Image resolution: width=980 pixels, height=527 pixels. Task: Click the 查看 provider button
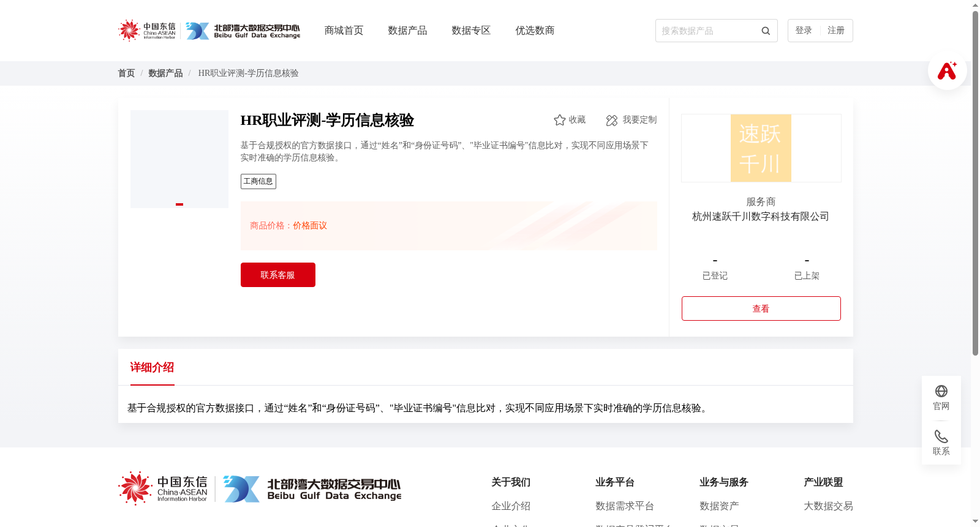761,308
